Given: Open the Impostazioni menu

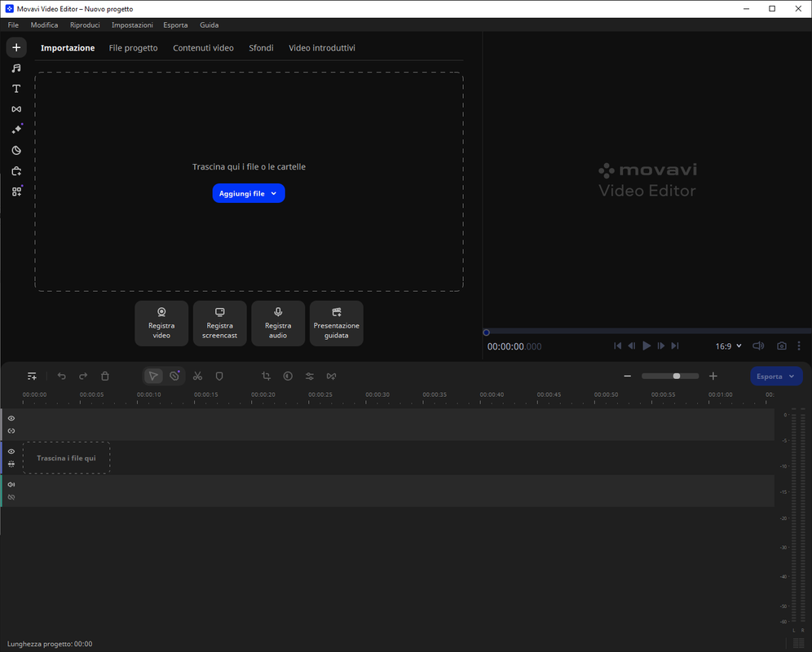Looking at the screenshot, I should 132,25.
